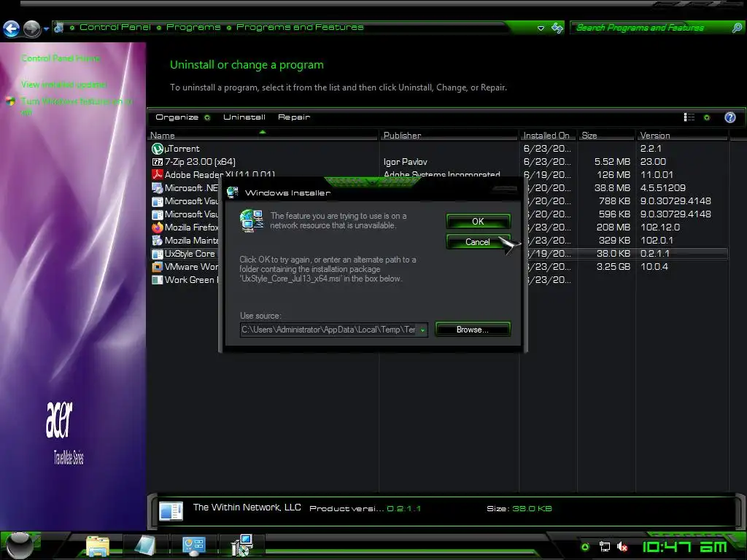The image size is (747, 560).
Task: Click the Programs breadcrumb
Action: [193, 27]
